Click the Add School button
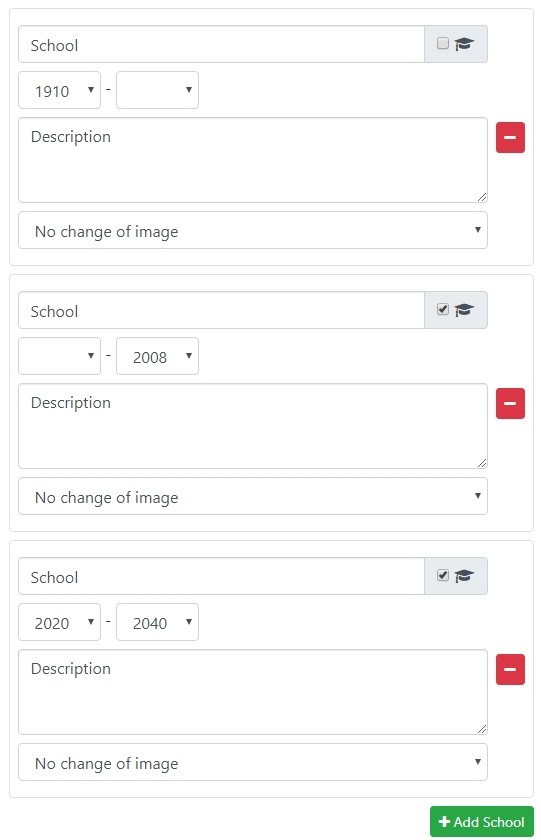This screenshot has height=840, width=541. click(x=482, y=821)
